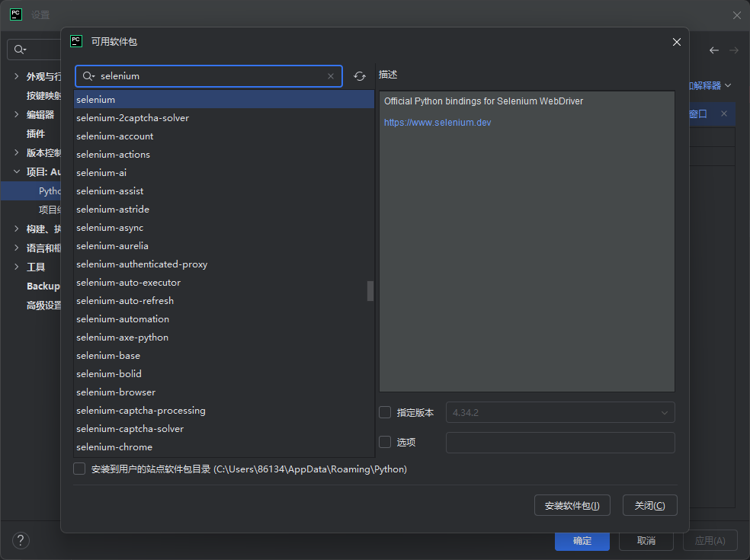Viewport: 750px width, 560px height.
Task: Select the 插件 settings item
Action: pyautogui.click(x=36, y=134)
